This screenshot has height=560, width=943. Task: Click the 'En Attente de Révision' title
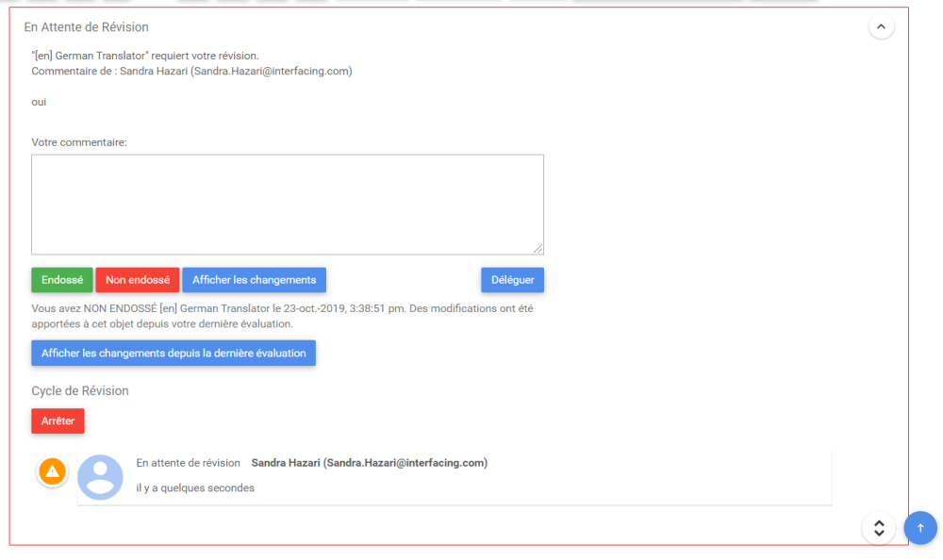coord(86,27)
